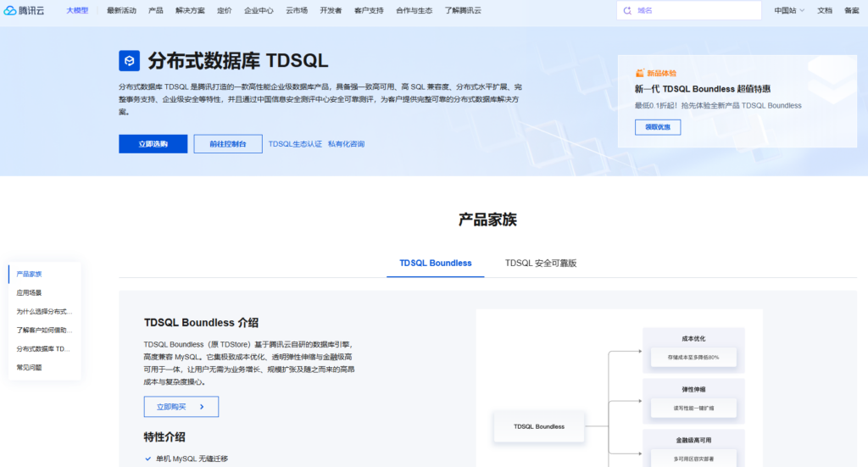
Task: Open the 私有化咨询 link
Action: click(346, 144)
